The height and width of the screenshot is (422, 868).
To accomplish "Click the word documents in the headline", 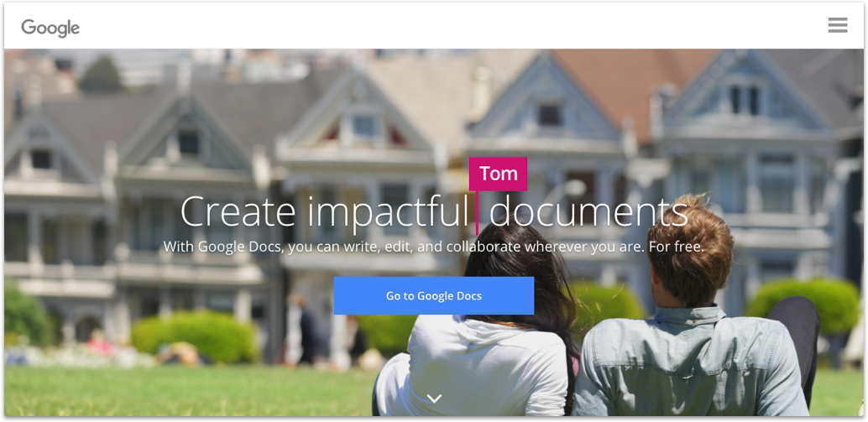I will [x=588, y=212].
